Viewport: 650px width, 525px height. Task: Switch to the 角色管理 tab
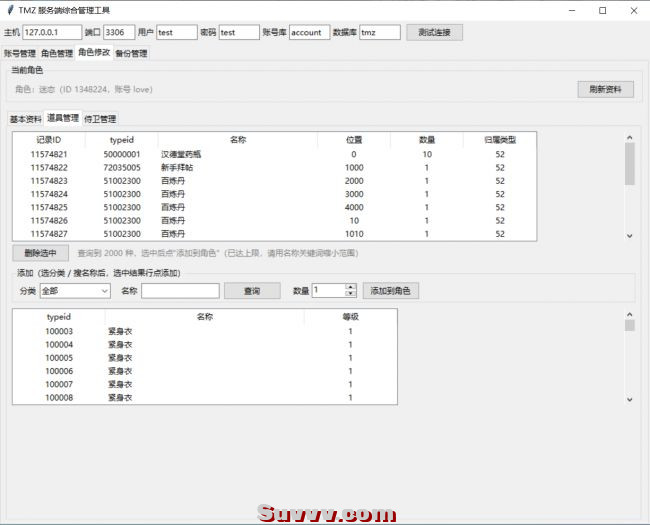57,53
